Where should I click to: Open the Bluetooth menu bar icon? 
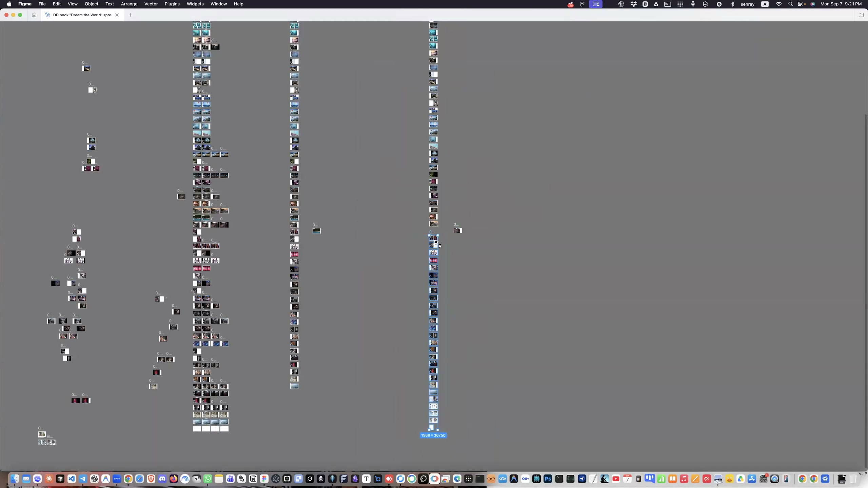tap(732, 4)
